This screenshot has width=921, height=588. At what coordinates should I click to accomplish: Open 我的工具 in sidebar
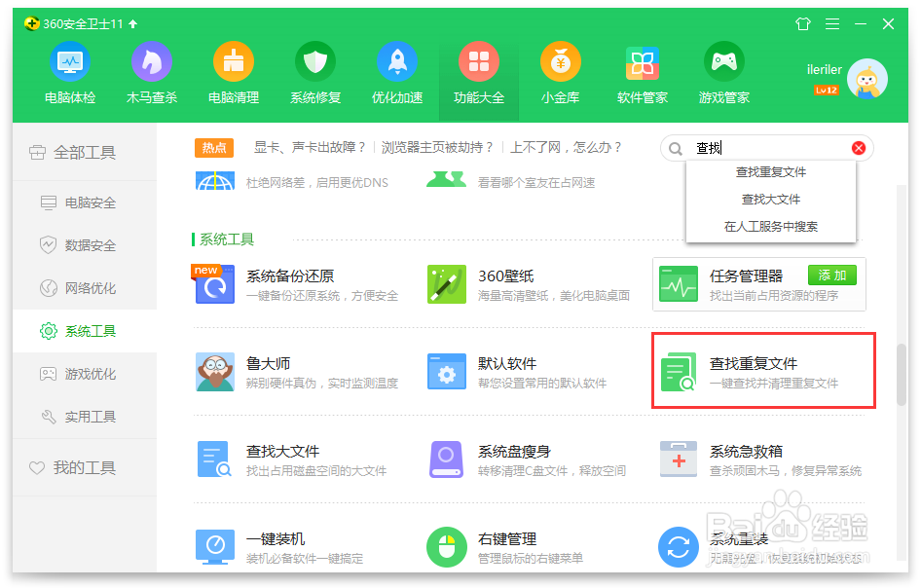pos(85,468)
